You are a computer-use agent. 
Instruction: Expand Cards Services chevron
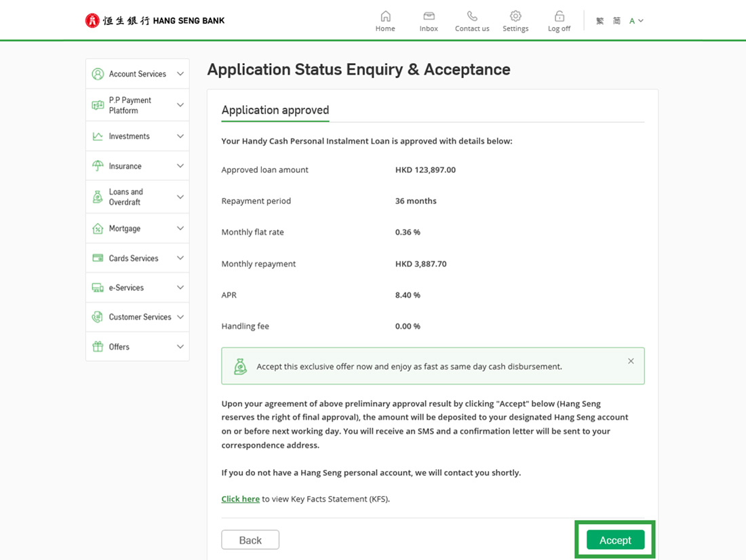coord(180,258)
